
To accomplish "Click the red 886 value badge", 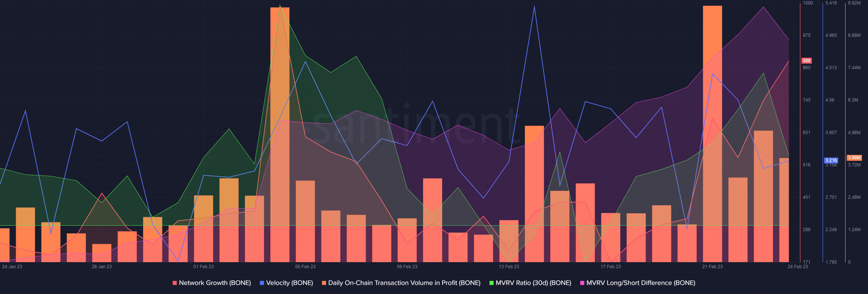I will (x=806, y=61).
